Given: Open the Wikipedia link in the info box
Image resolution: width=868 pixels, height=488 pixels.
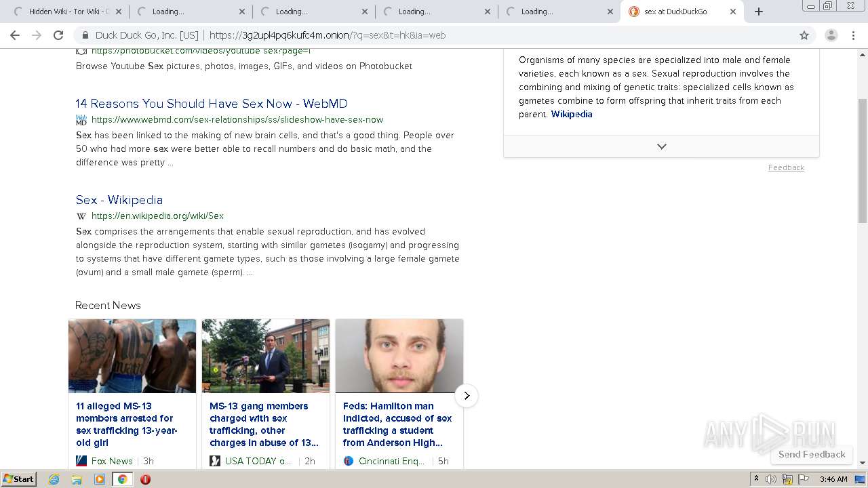Looking at the screenshot, I should click(x=572, y=114).
